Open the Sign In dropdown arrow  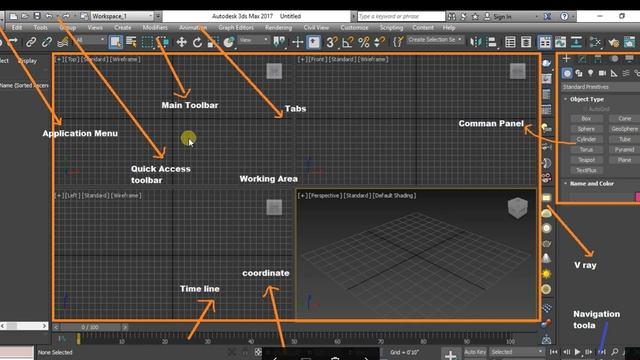point(537,16)
